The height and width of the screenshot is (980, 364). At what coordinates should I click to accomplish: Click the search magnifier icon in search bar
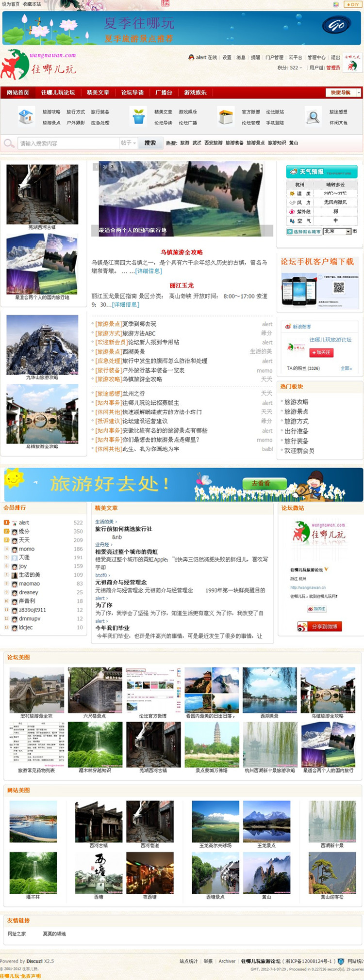(x=9, y=143)
